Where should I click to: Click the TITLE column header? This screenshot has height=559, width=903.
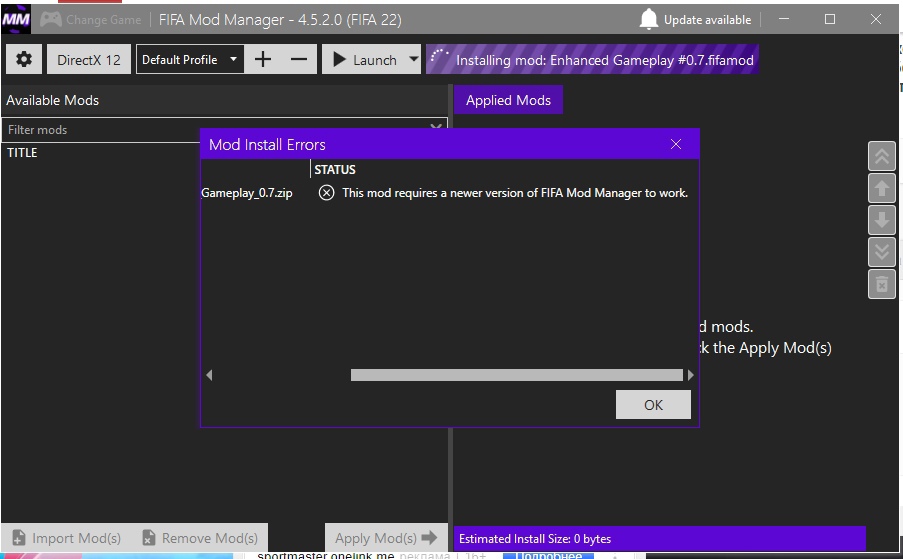pos(22,153)
